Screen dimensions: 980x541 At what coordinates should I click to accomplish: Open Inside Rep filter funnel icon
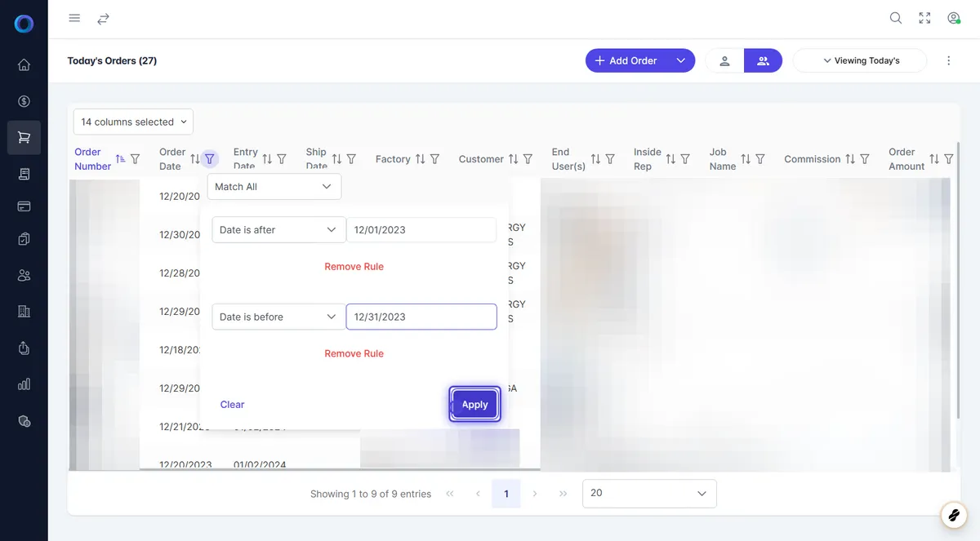click(x=685, y=159)
